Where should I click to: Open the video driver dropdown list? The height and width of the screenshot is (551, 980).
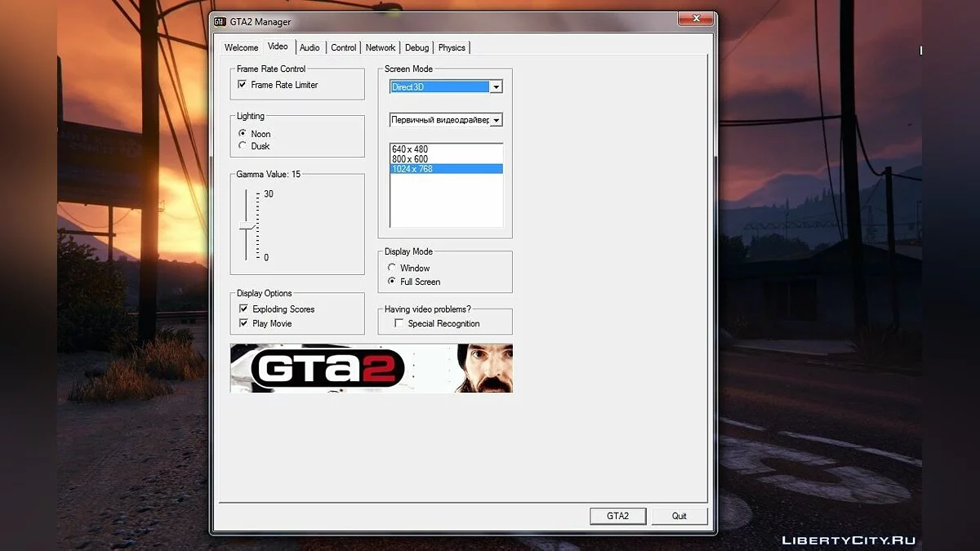(496, 120)
